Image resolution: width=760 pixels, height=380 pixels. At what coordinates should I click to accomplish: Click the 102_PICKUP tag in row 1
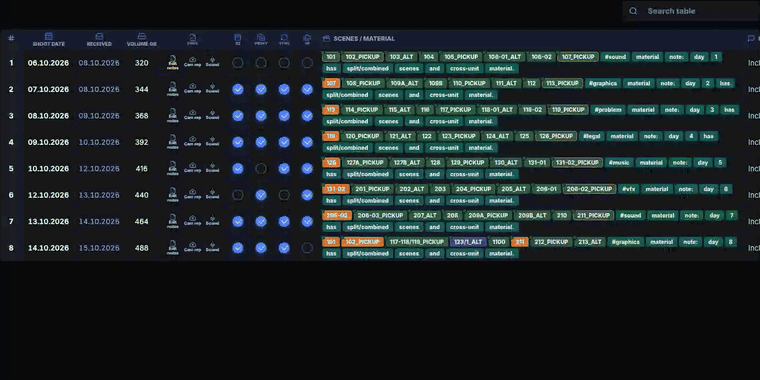tap(362, 57)
